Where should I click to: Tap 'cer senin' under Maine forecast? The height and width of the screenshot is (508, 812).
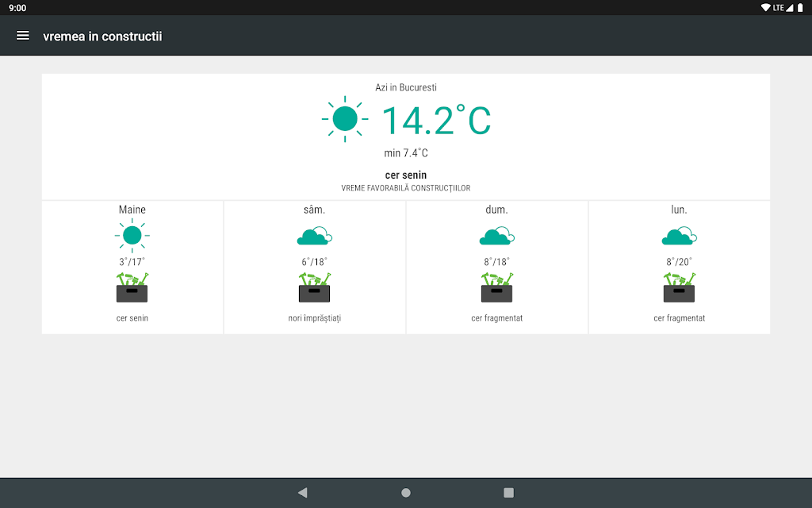[x=132, y=318]
